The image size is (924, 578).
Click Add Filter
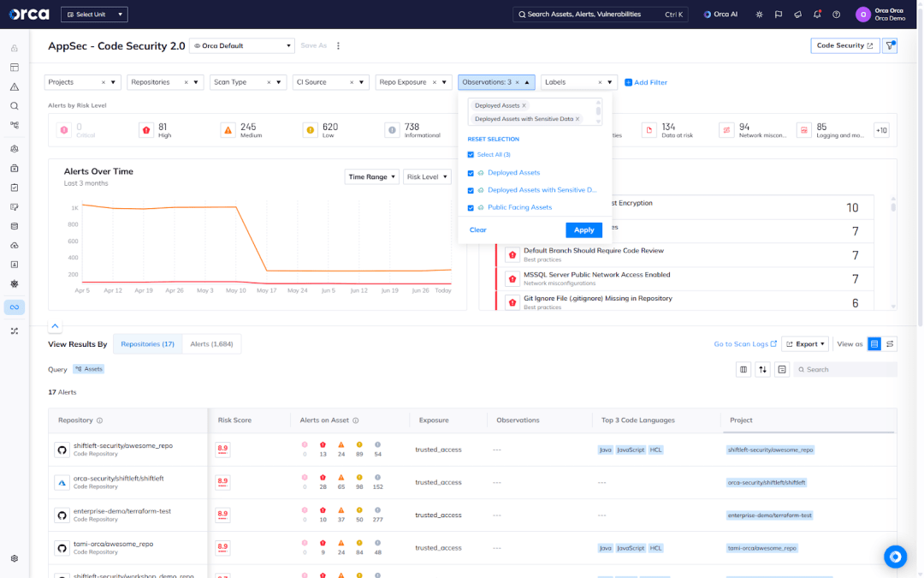click(646, 82)
